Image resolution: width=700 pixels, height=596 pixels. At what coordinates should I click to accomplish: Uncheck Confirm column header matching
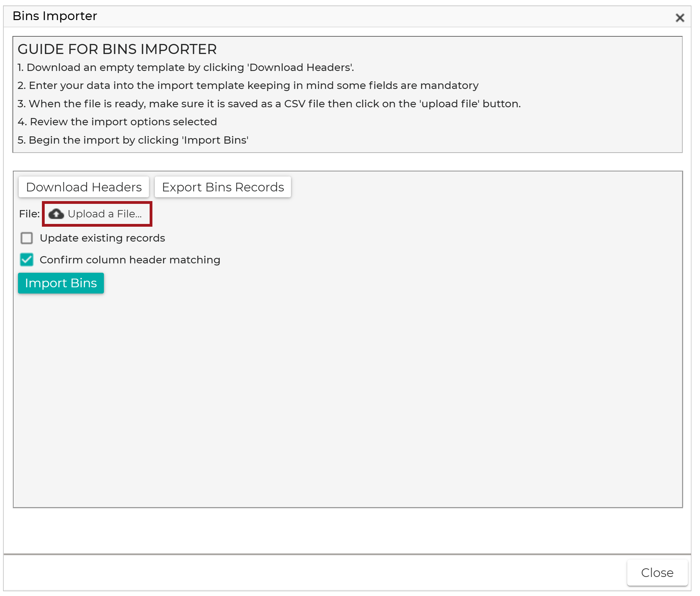27,260
